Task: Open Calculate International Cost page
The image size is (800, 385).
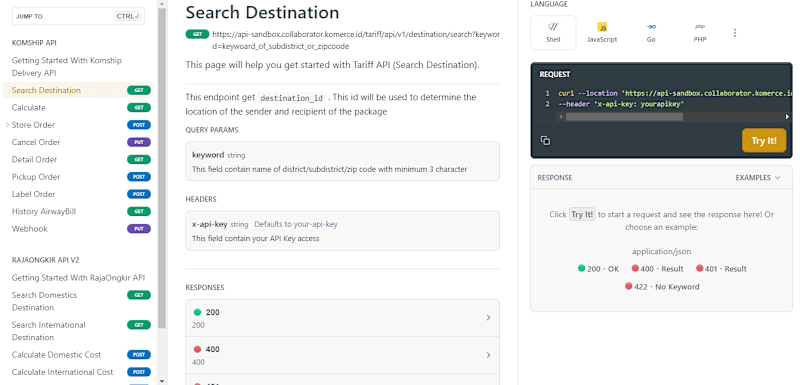Action: pos(78,372)
